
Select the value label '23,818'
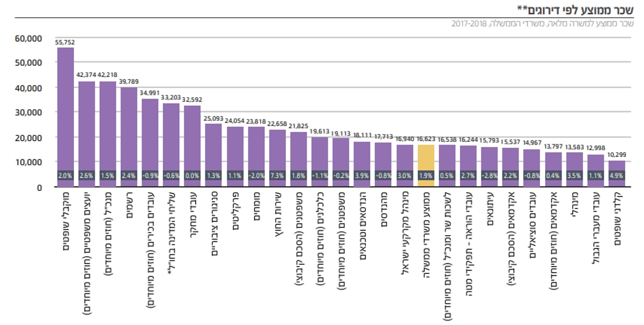(256, 122)
